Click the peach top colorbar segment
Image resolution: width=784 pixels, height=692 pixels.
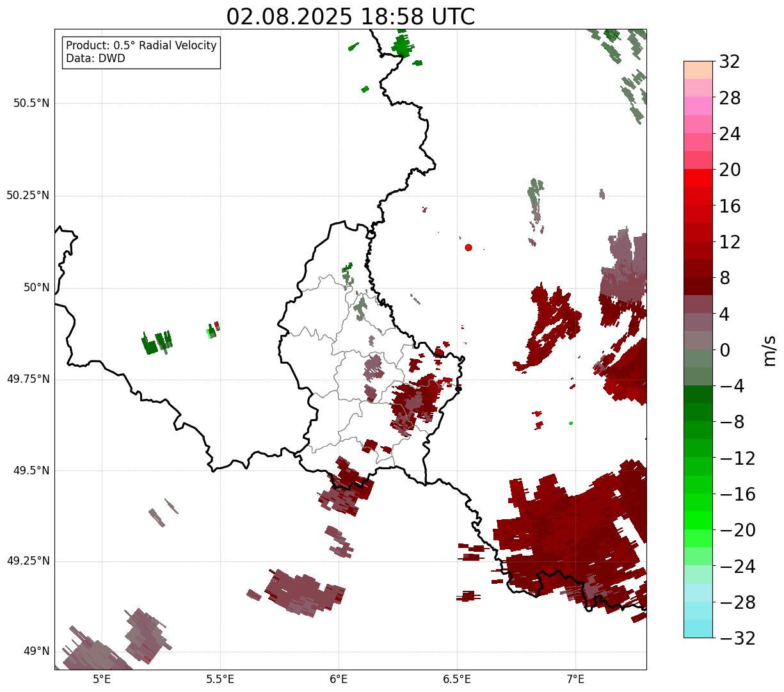click(x=698, y=70)
